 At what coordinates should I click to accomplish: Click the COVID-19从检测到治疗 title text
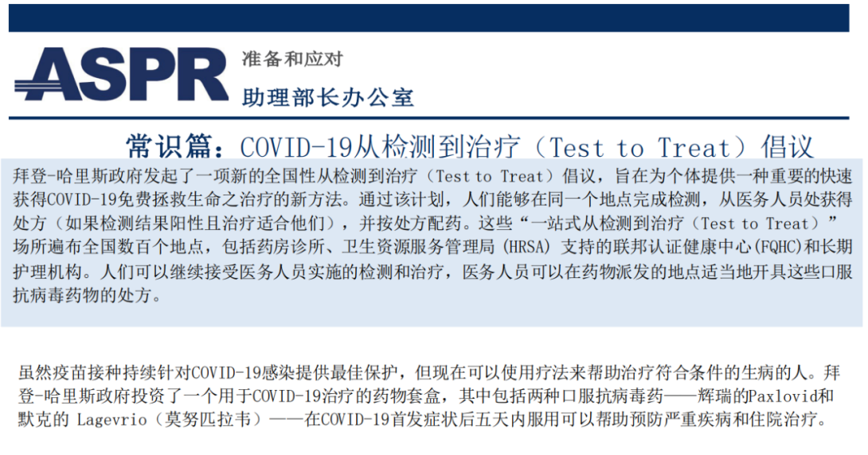(379, 147)
